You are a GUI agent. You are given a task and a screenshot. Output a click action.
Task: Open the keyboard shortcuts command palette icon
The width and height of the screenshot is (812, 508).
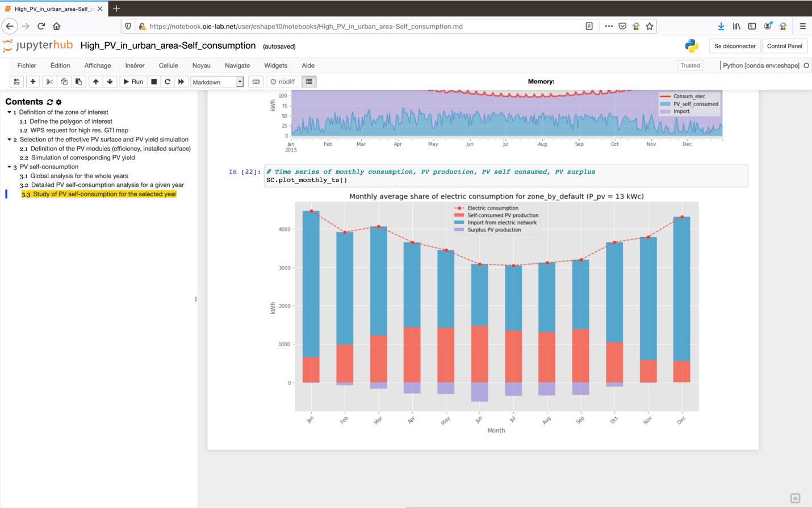click(x=256, y=81)
